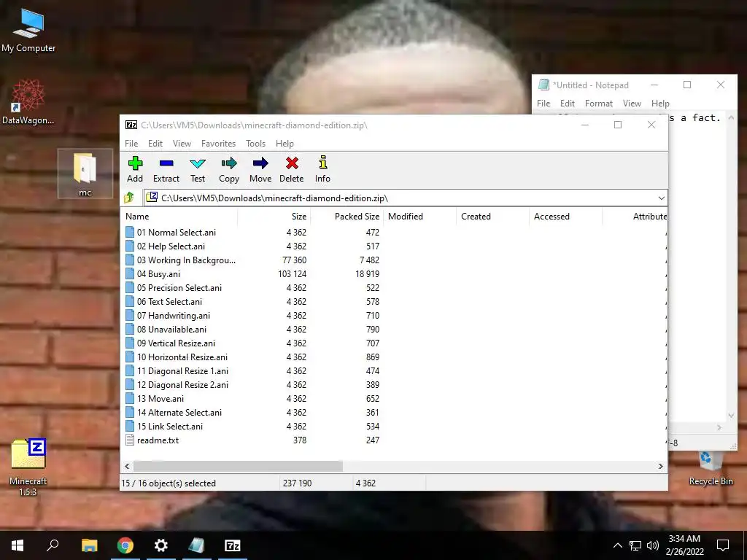Viewport: 747px width, 560px height.
Task: Go up one folder level in 7-Zip
Action: tap(129, 198)
